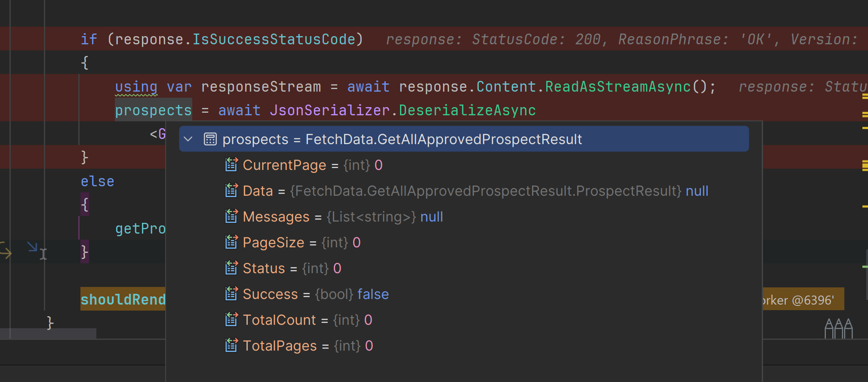Click the PageSize property icon
Image resolution: width=868 pixels, height=382 pixels.
(231, 242)
